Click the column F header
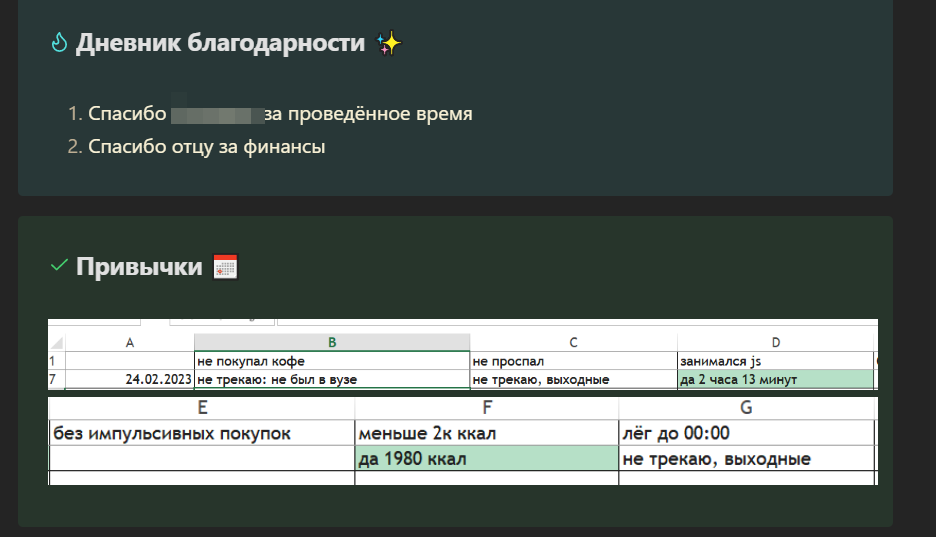 click(487, 408)
